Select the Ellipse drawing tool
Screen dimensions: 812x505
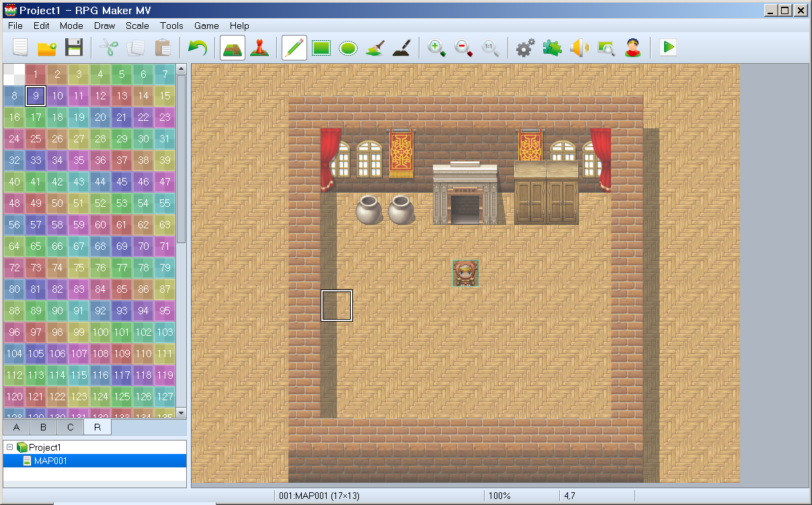(348, 48)
